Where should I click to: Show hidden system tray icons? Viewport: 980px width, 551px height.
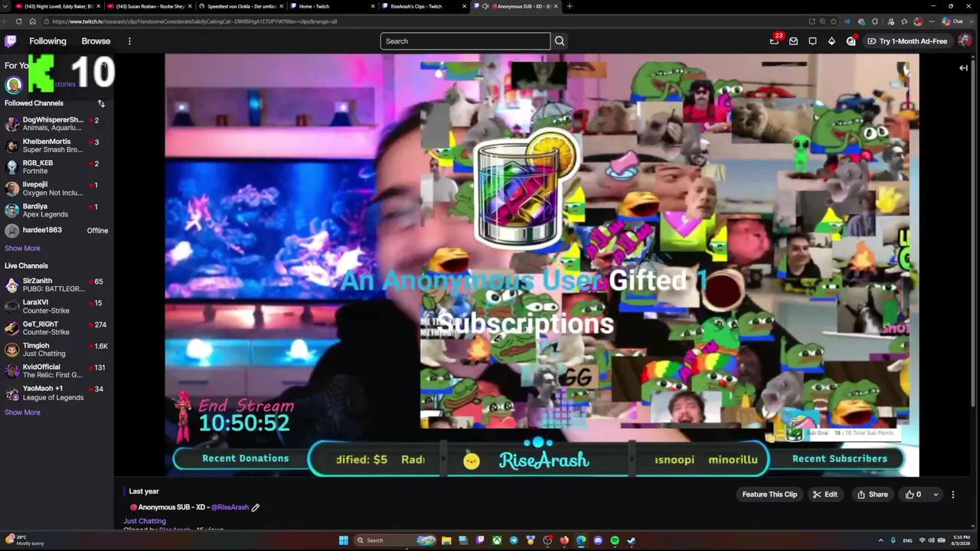[880, 540]
